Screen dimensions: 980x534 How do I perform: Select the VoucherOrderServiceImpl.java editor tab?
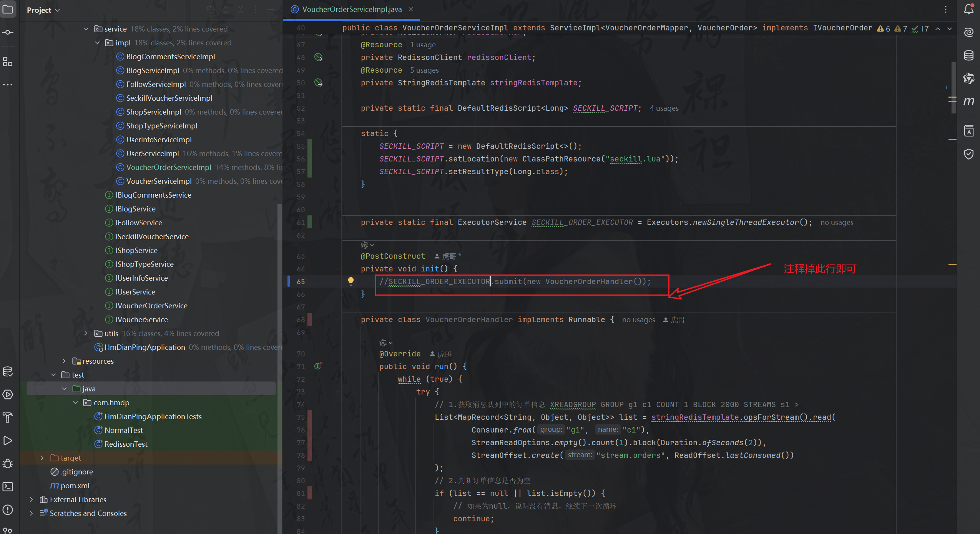tap(351, 9)
